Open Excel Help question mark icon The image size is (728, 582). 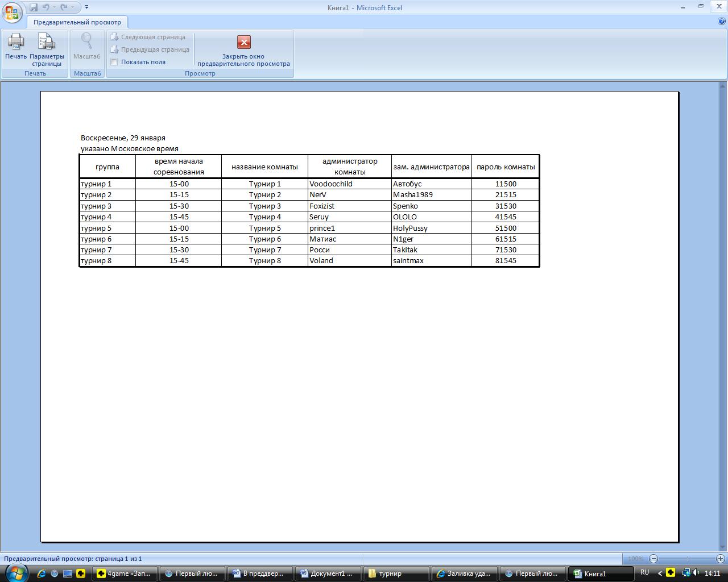[722, 22]
